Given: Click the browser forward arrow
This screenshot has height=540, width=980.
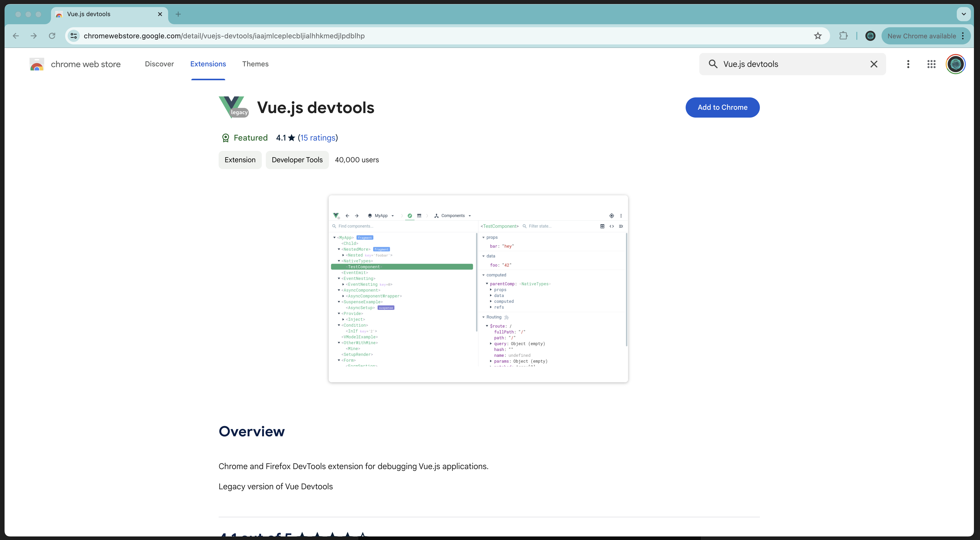Looking at the screenshot, I should click(34, 36).
